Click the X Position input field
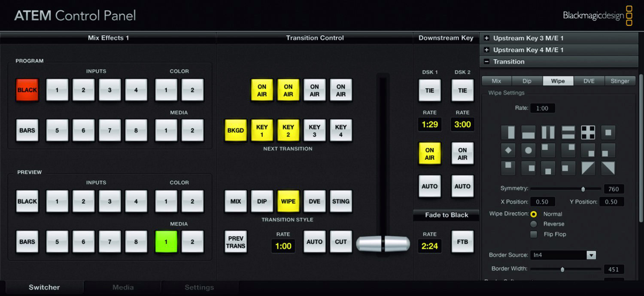 [542, 202]
